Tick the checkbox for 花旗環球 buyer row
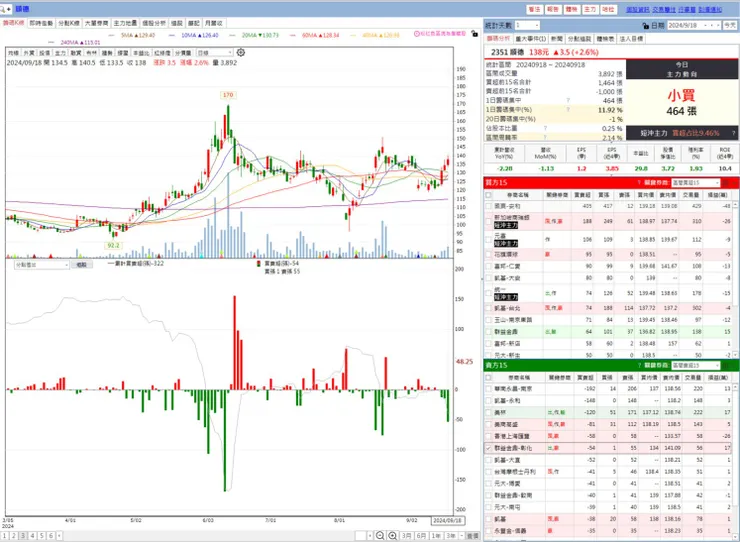This screenshot has height=542, width=740. click(488, 254)
